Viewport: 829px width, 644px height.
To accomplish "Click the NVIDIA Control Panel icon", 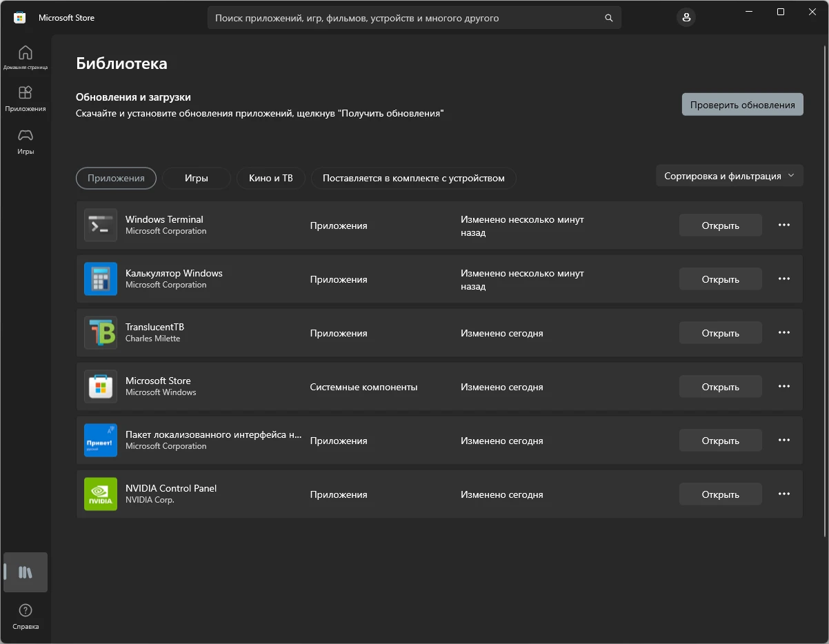I will 101,494.
